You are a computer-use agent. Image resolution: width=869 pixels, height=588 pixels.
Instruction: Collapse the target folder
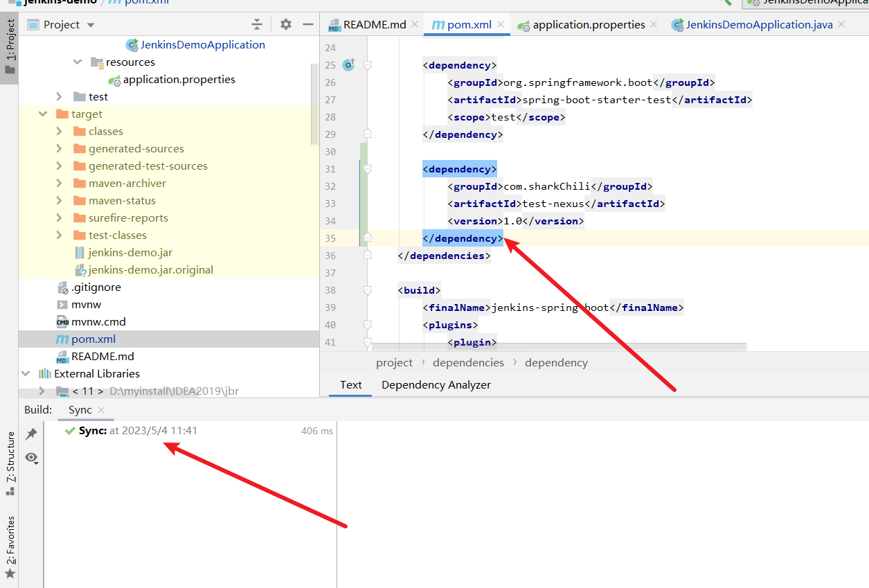pos(44,114)
